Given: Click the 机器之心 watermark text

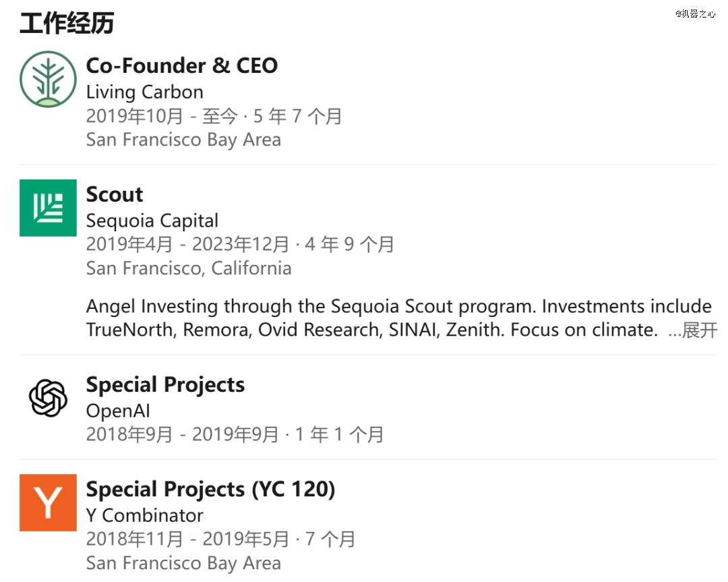Looking at the screenshot, I should [x=695, y=13].
